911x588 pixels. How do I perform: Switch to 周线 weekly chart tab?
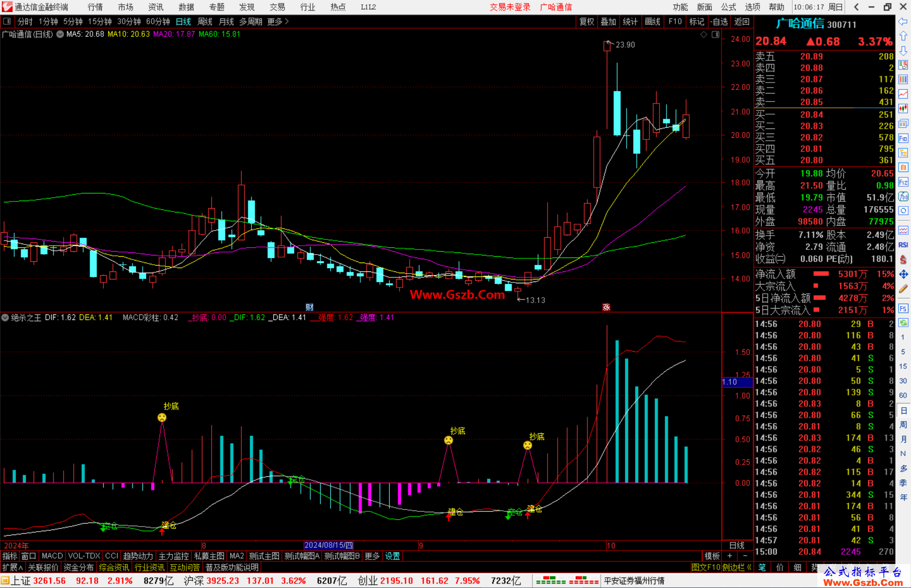pyautogui.click(x=205, y=21)
